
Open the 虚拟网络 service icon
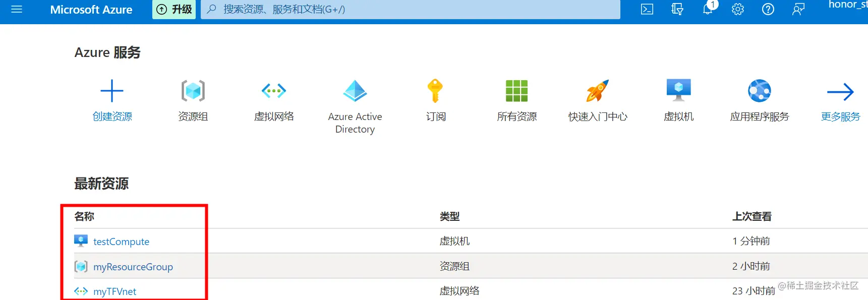pyautogui.click(x=274, y=91)
